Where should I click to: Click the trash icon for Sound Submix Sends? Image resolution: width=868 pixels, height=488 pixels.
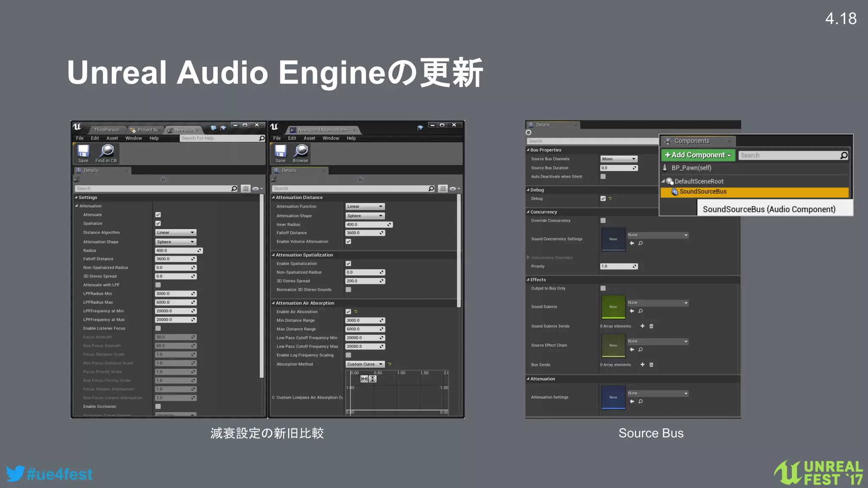[651, 326]
